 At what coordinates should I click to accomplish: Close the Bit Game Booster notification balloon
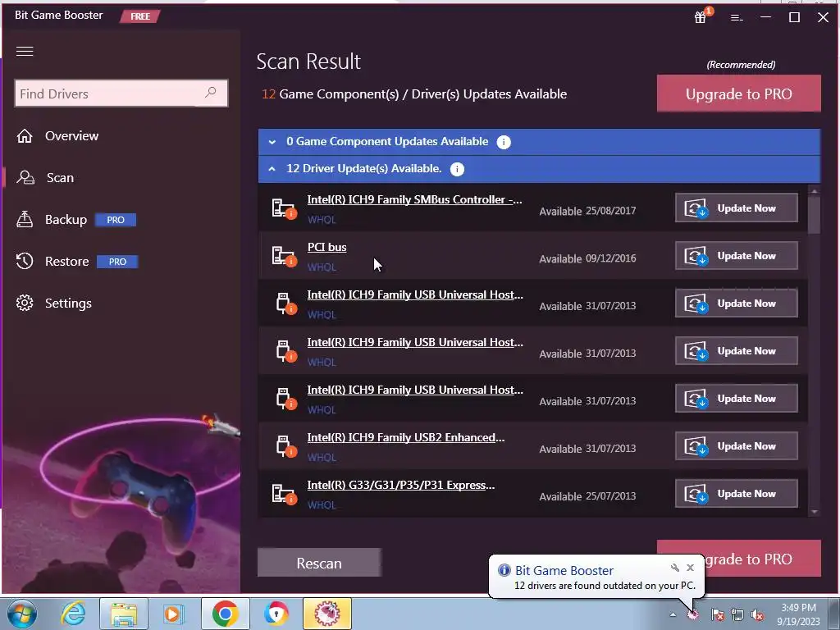tap(691, 568)
